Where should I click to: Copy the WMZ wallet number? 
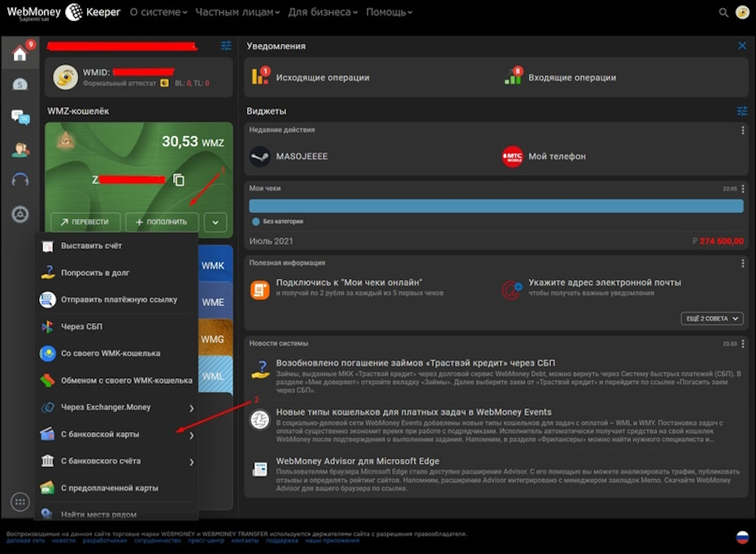point(178,180)
